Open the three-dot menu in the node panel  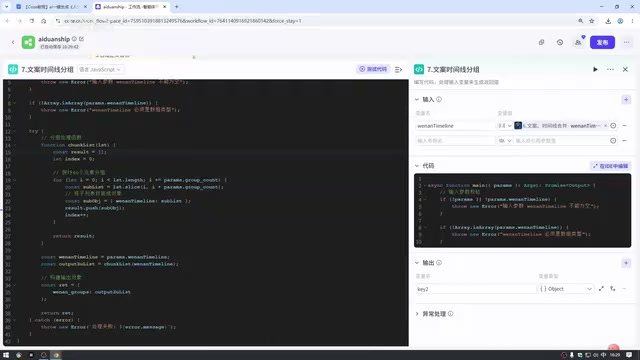click(x=610, y=69)
